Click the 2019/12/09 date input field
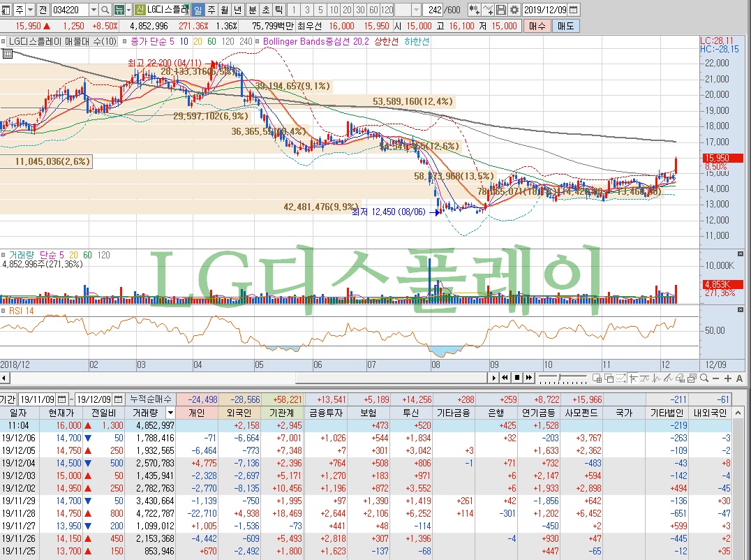Viewport: 751px width, 560px height. click(544, 10)
